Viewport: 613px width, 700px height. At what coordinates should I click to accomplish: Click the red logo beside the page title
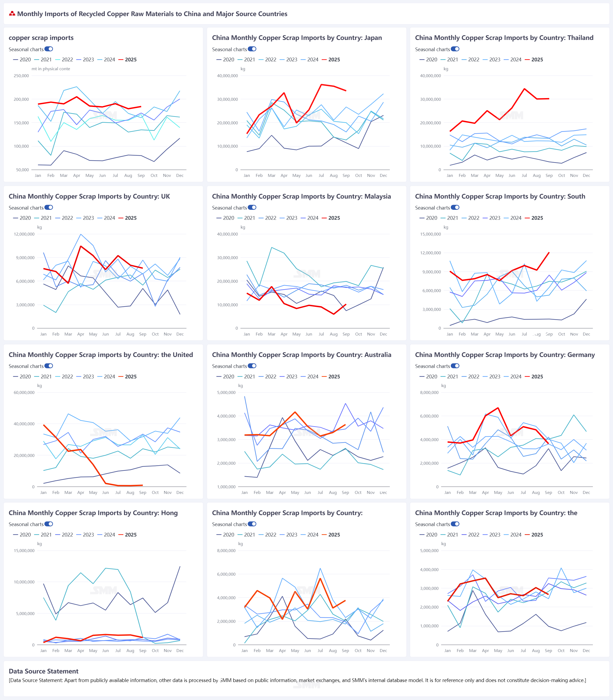coord(12,14)
